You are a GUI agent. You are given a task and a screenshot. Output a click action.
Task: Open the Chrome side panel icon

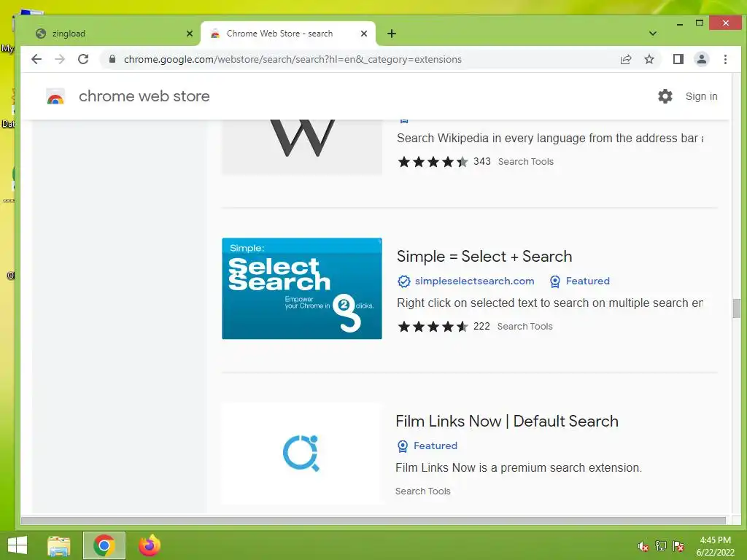[x=678, y=59]
